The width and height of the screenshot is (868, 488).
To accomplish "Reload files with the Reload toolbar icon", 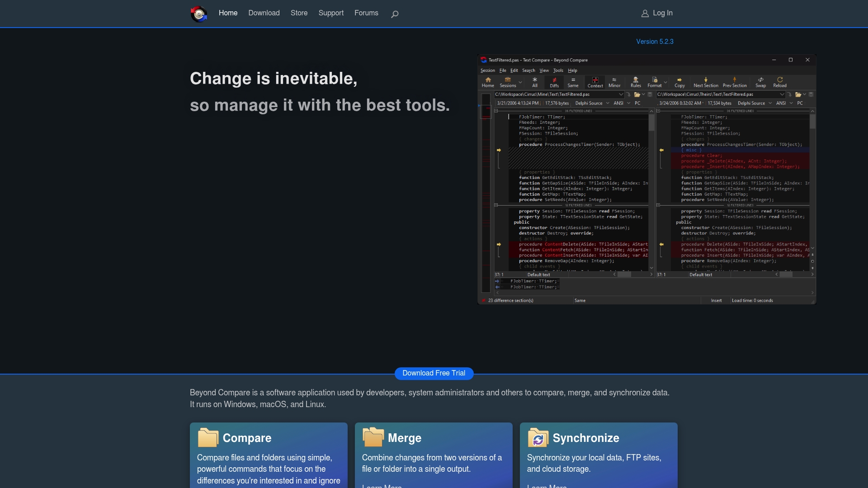I will (x=780, y=82).
